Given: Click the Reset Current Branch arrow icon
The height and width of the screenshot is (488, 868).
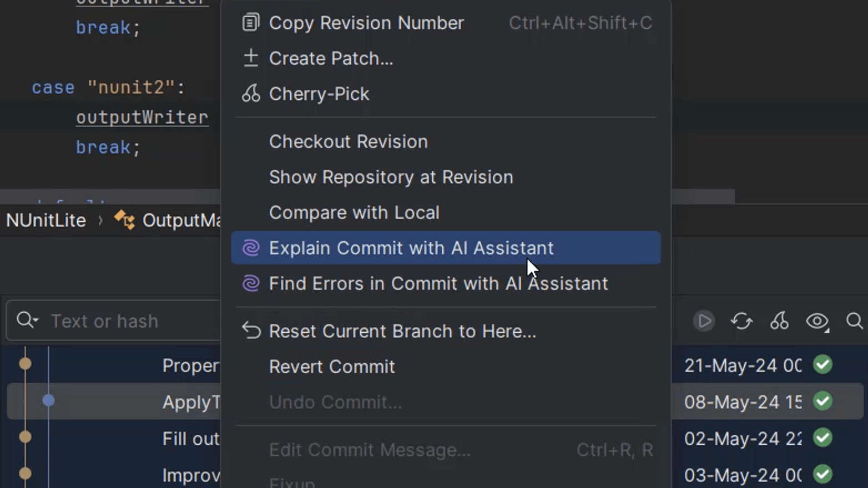Looking at the screenshot, I should coord(251,331).
